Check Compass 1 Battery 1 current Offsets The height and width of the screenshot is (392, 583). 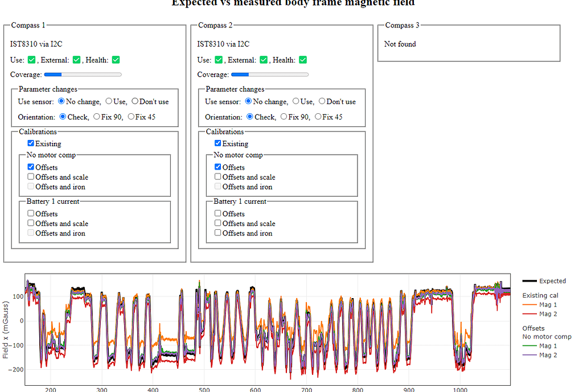(x=31, y=214)
